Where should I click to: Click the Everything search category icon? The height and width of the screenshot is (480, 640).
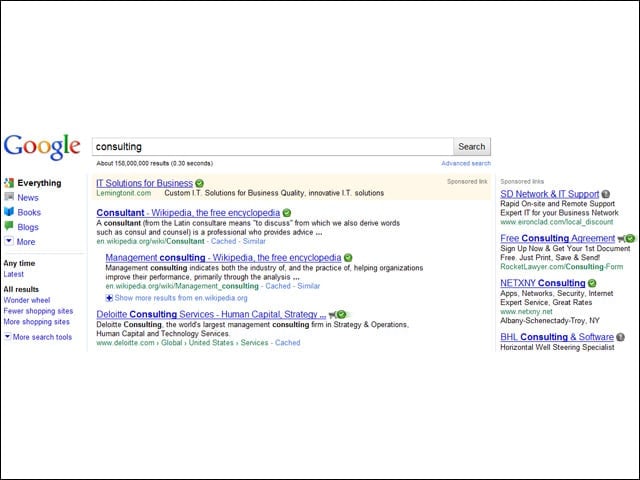[9, 183]
